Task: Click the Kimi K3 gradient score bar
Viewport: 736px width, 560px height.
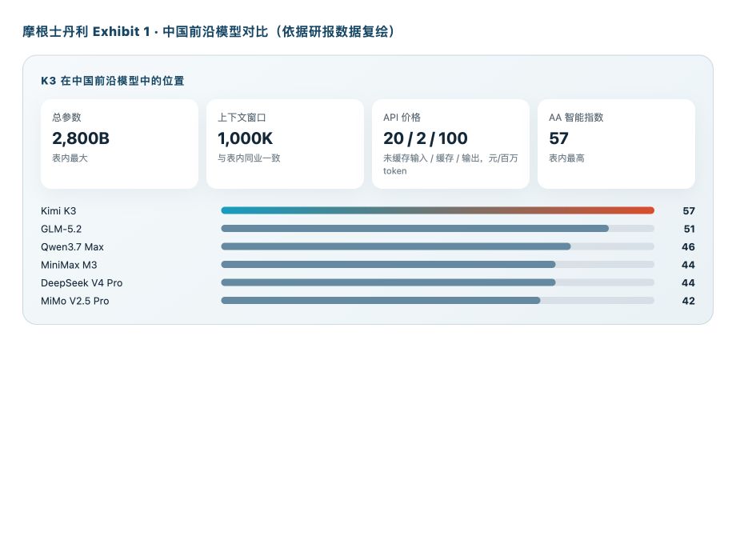Action: pyautogui.click(x=438, y=210)
